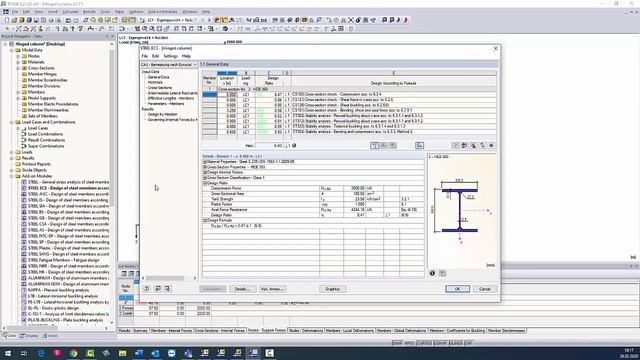The width and height of the screenshot is (640, 360).
Task: Switch to Display tab in Project Navigator
Action: pyautogui.click(x=29, y=336)
